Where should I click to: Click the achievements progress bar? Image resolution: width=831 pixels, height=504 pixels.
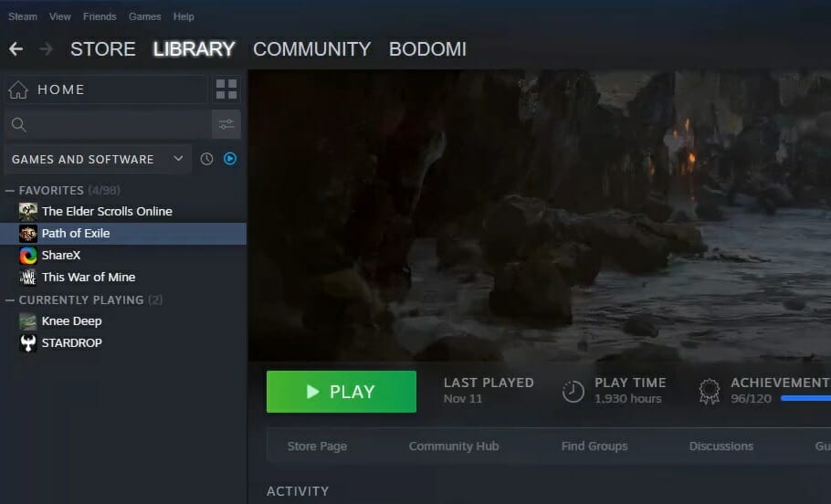pyautogui.click(x=805, y=398)
